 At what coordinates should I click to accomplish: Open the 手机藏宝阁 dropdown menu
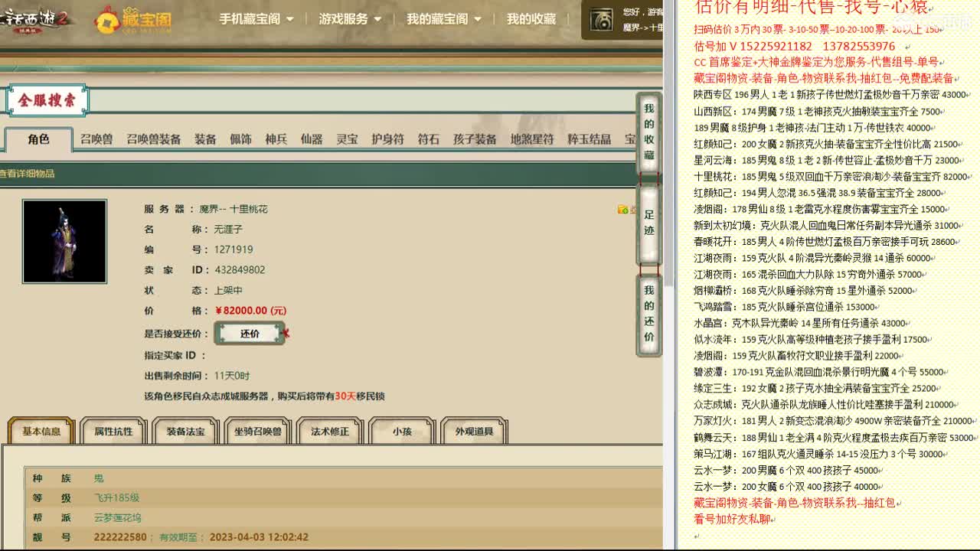(256, 19)
